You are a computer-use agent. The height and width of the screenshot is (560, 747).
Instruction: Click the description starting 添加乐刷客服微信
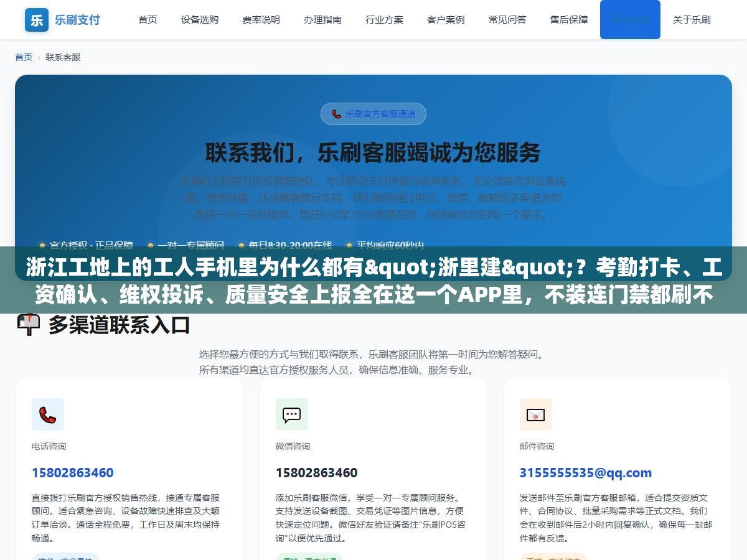click(x=370, y=518)
